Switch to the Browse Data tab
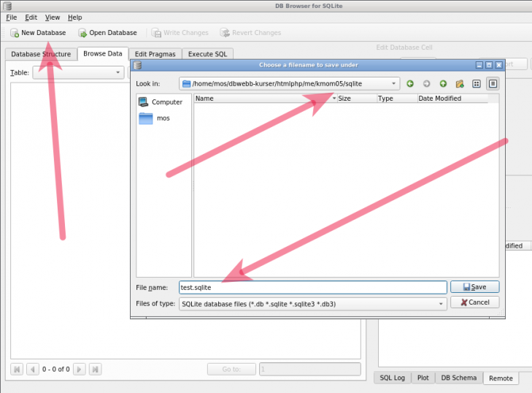532x393 pixels. pyautogui.click(x=102, y=53)
